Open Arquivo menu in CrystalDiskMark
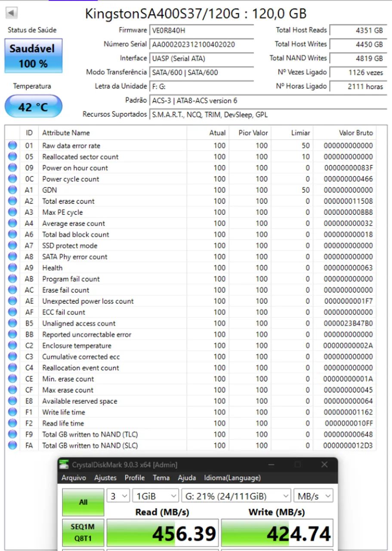 click(x=74, y=478)
